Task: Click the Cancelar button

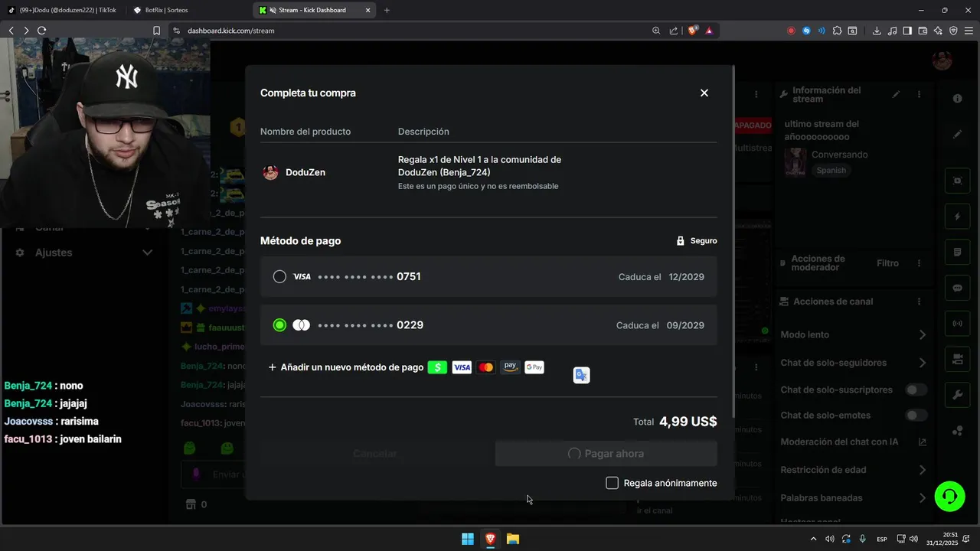Action: pyautogui.click(x=374, y=454)
